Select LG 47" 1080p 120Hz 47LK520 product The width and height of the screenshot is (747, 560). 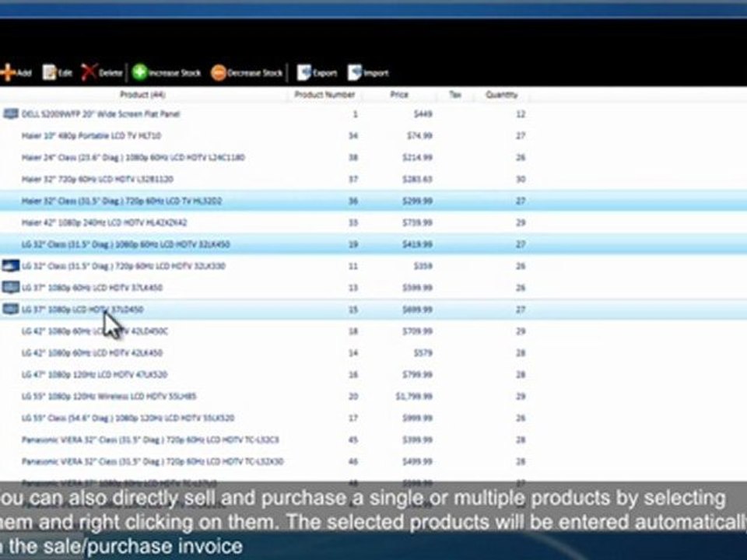94,375
